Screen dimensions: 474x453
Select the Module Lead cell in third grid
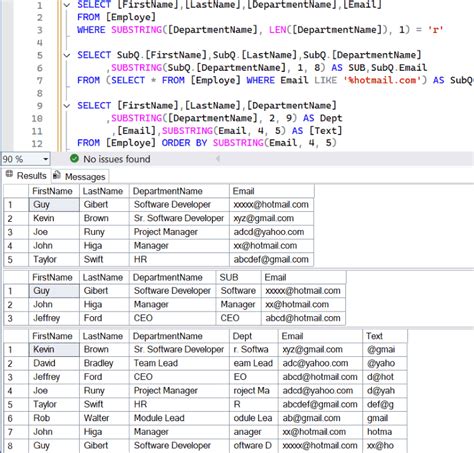tap(179, 418)
